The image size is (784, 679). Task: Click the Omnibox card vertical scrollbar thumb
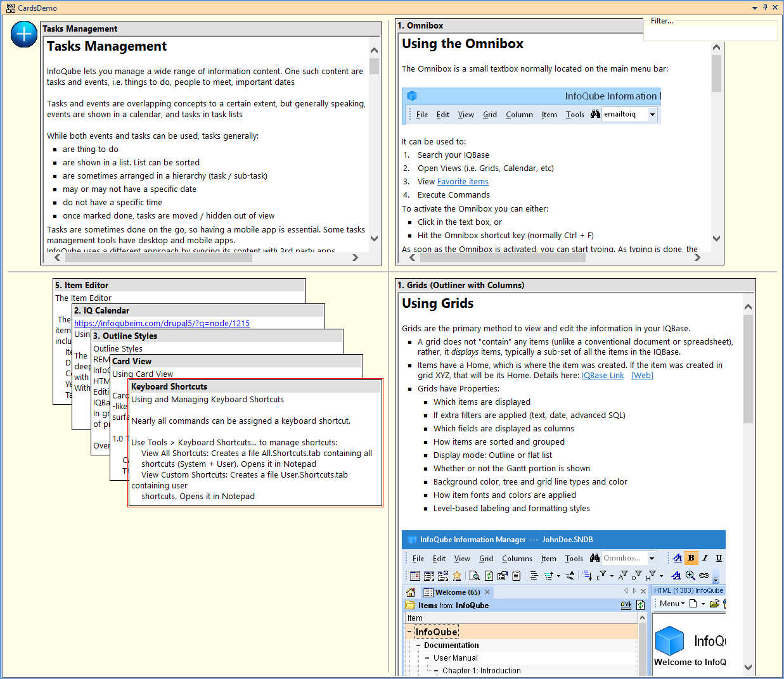click(x=716, y=73)
